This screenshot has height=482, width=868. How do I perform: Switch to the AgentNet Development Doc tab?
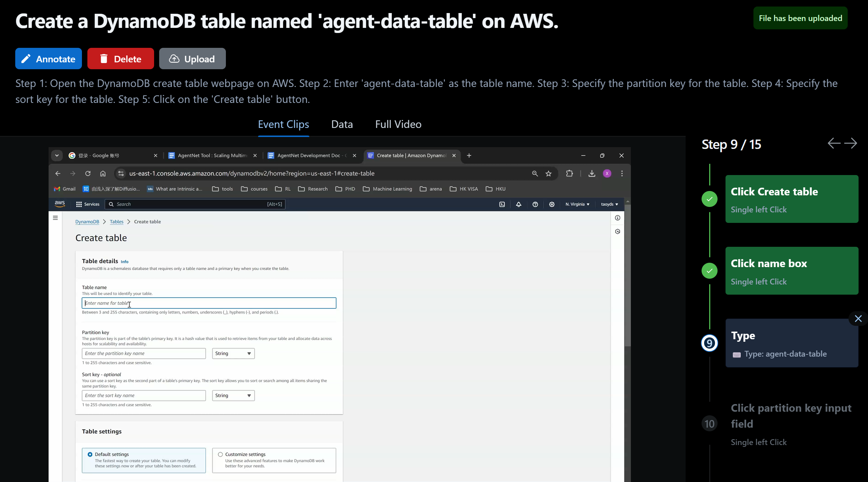click(312, 155)
